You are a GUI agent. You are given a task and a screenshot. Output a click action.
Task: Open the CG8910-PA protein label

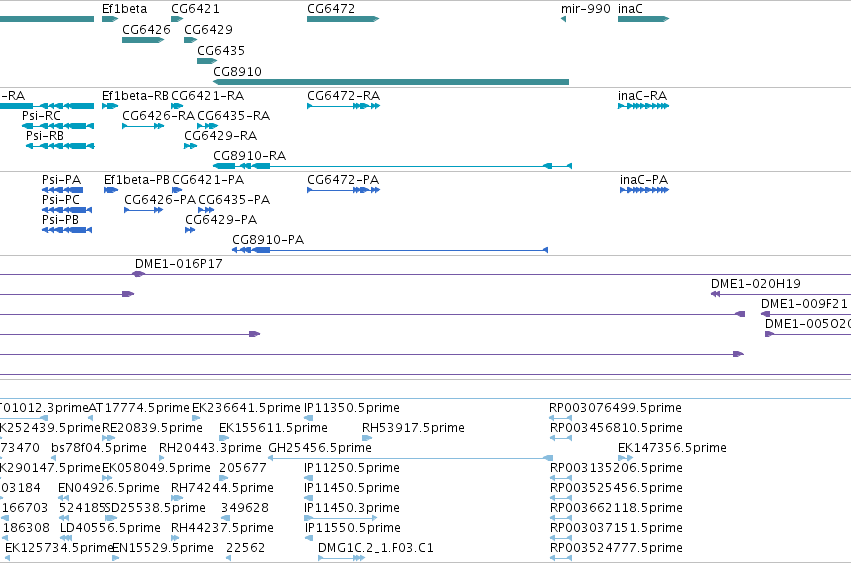point(268,240)
